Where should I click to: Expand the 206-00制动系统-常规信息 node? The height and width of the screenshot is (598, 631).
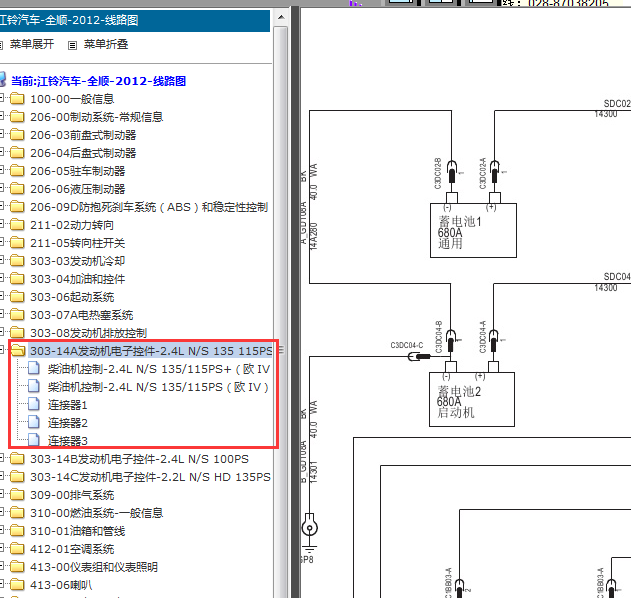coord(2,116)
